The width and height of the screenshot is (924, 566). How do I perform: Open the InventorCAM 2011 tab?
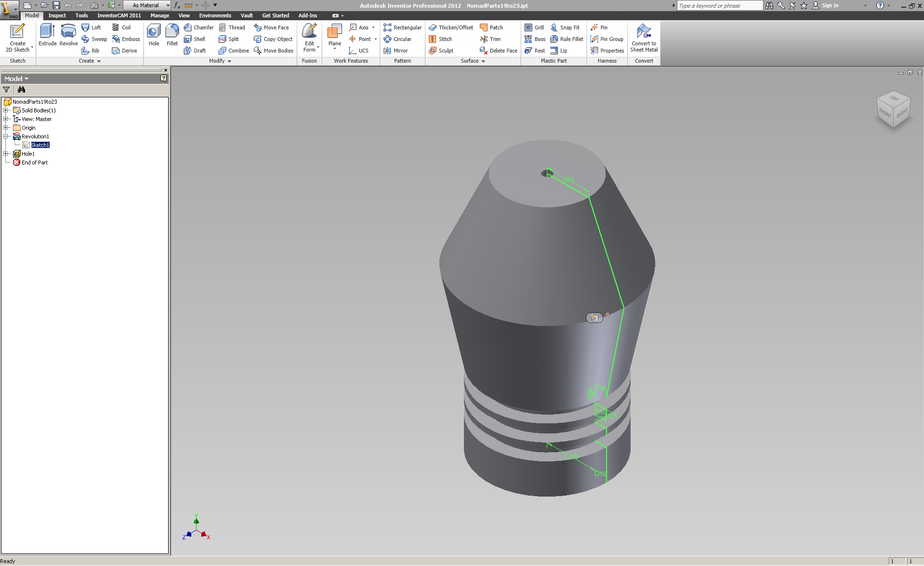click(x=119, y=15)
